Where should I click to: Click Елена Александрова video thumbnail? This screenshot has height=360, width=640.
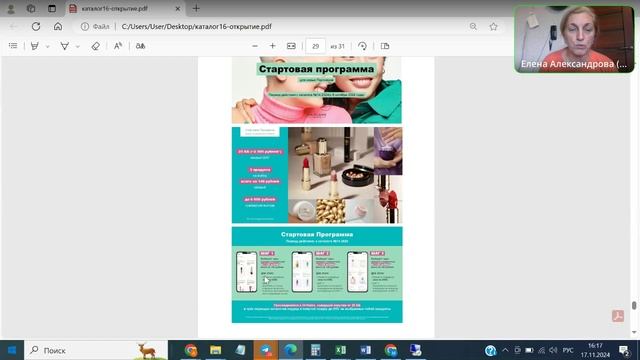pyautogui.click(x=574, y=39)
